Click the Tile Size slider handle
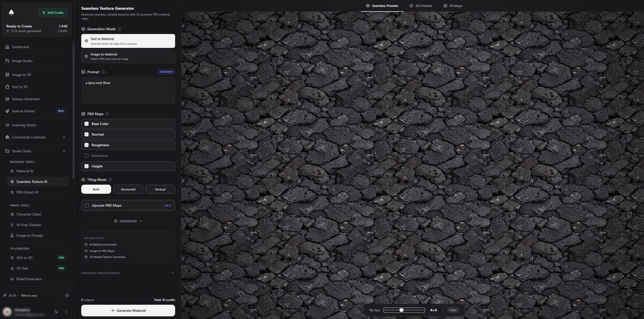 (x=401, y=310)
